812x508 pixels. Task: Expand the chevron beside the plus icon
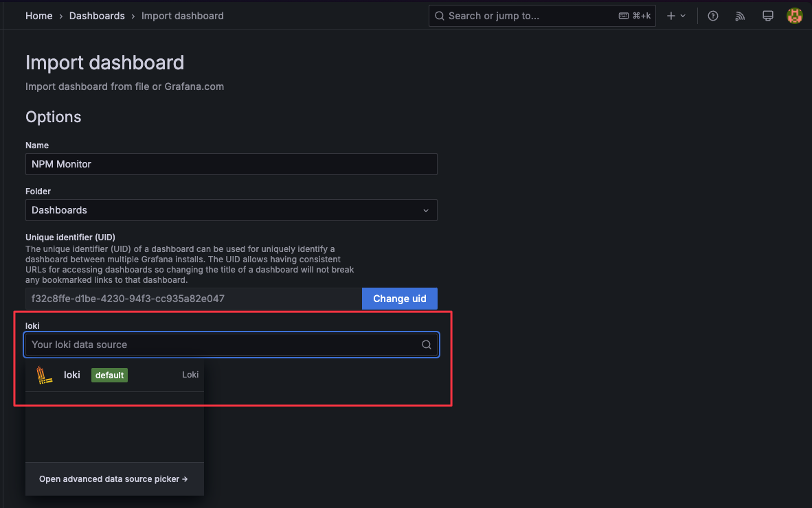tap(683, 16)
